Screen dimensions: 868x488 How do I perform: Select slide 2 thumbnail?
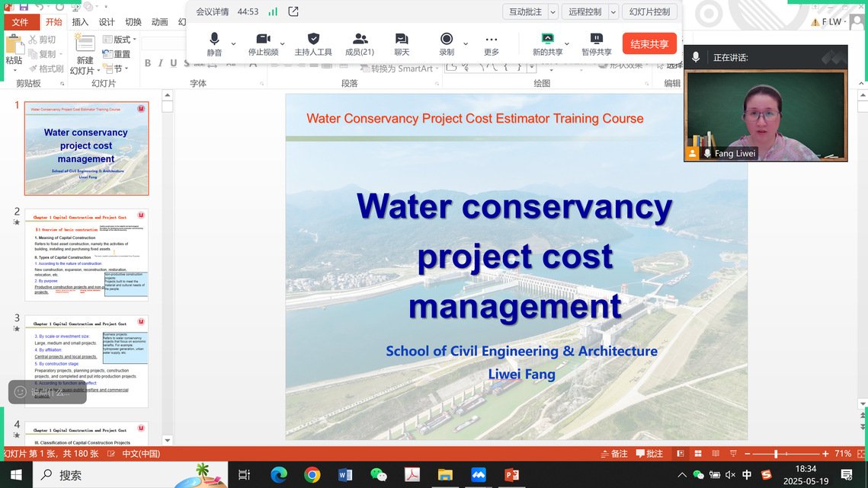(86, 255)
